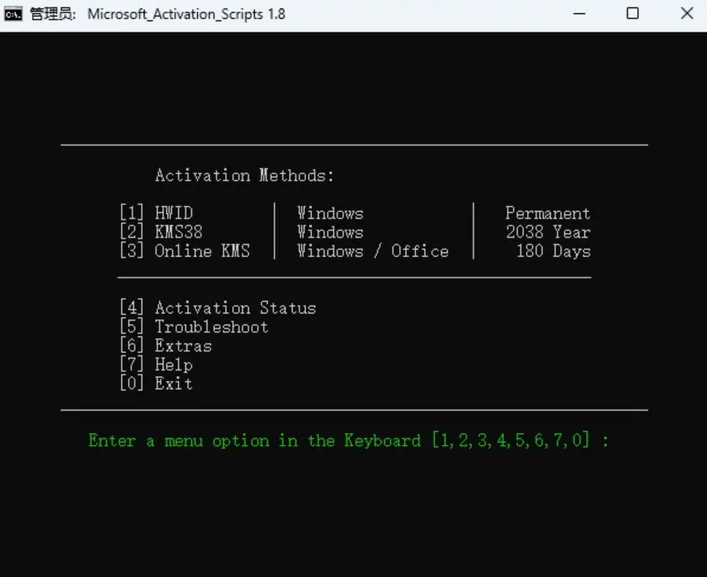
Task: Select the [0] Exit option
Action: (155, 384)
